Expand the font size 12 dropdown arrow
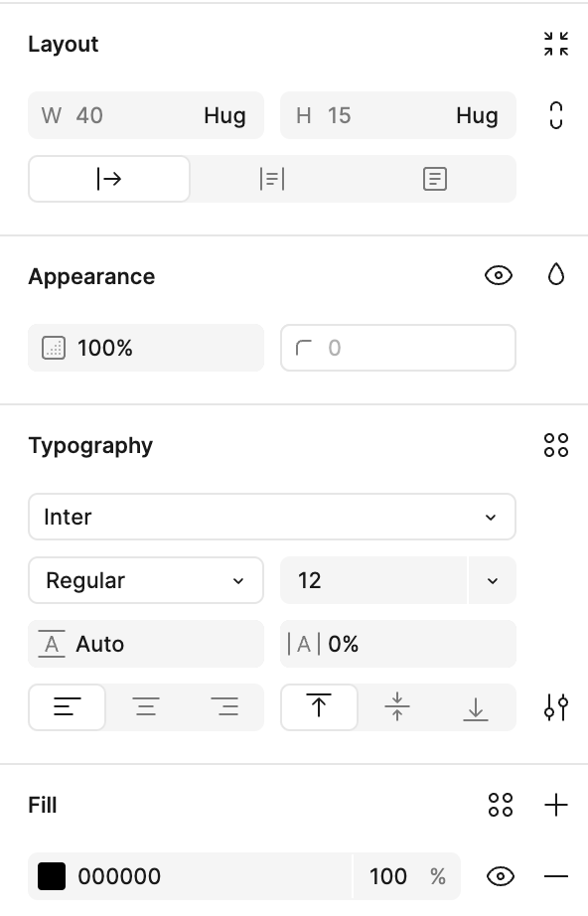Viewport: 588px width, 916px height. pyautogui.click(x=493, y=580)
